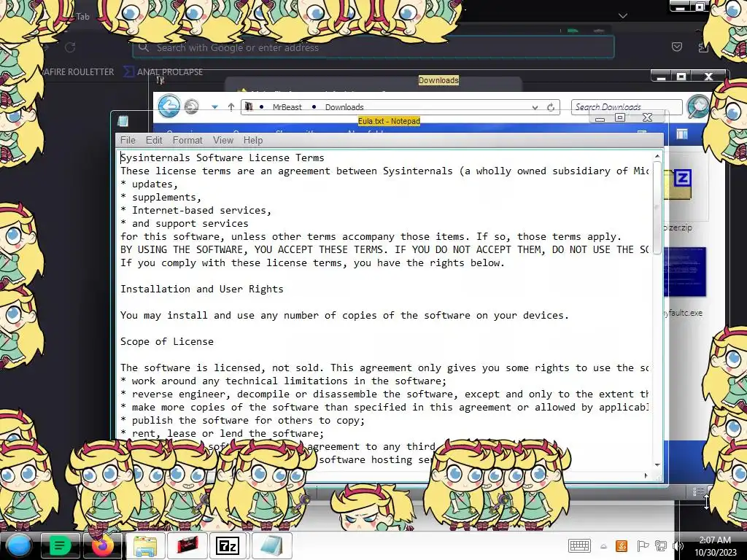Viewport: 747px width, 560px height.
Task: Open the Pocket icon in browser toolbar
Action: (676, 47)
